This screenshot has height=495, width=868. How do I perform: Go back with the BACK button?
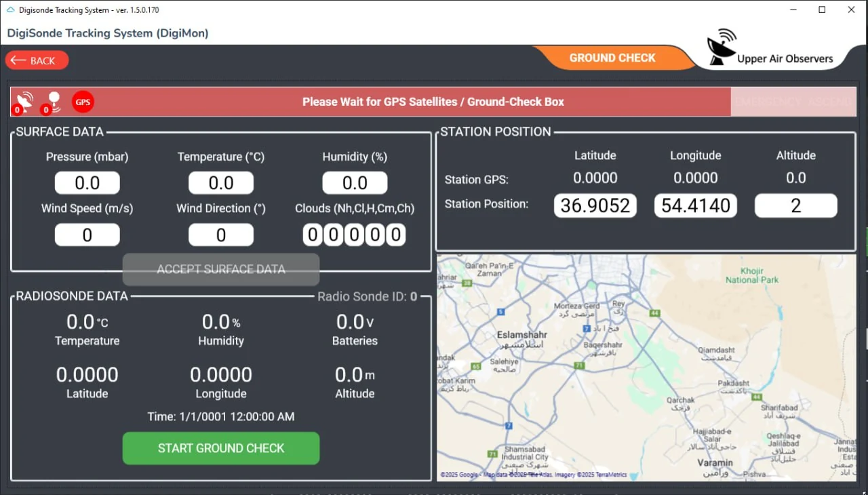point(37,60)
